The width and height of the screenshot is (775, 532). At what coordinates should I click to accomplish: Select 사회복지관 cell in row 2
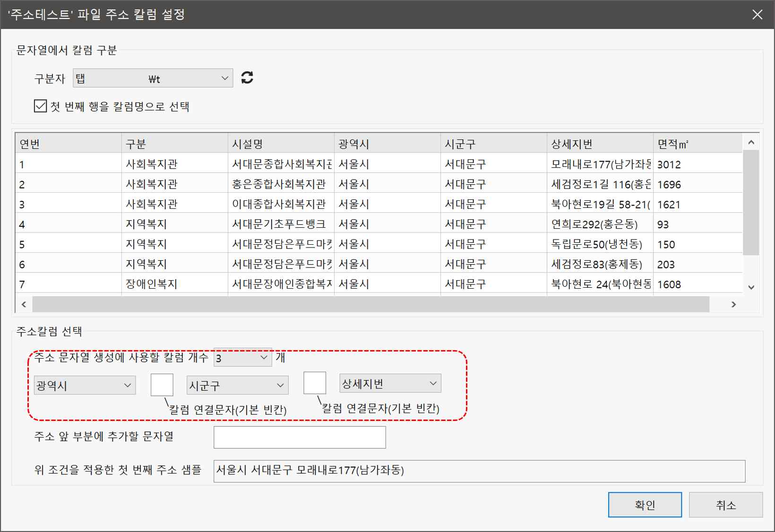[x=175, y=184]
